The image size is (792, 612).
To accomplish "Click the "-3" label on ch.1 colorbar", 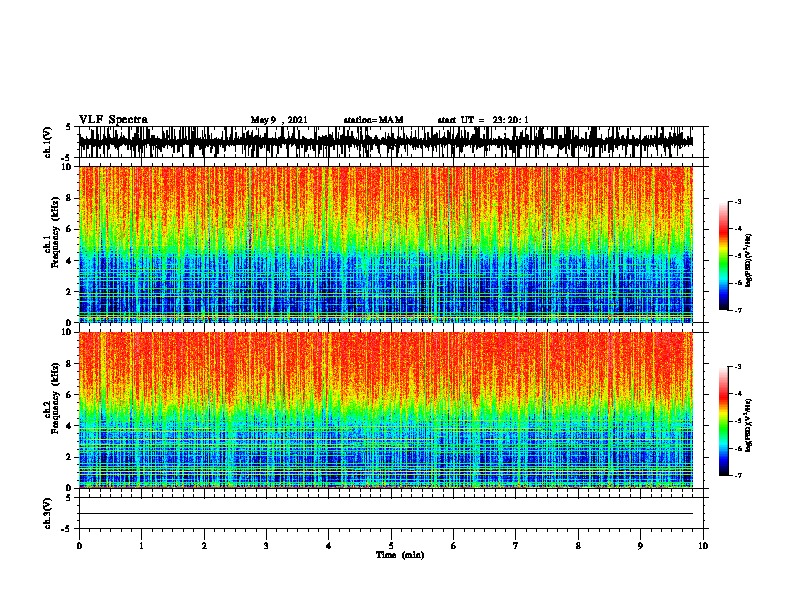I will tap(737, 201).
